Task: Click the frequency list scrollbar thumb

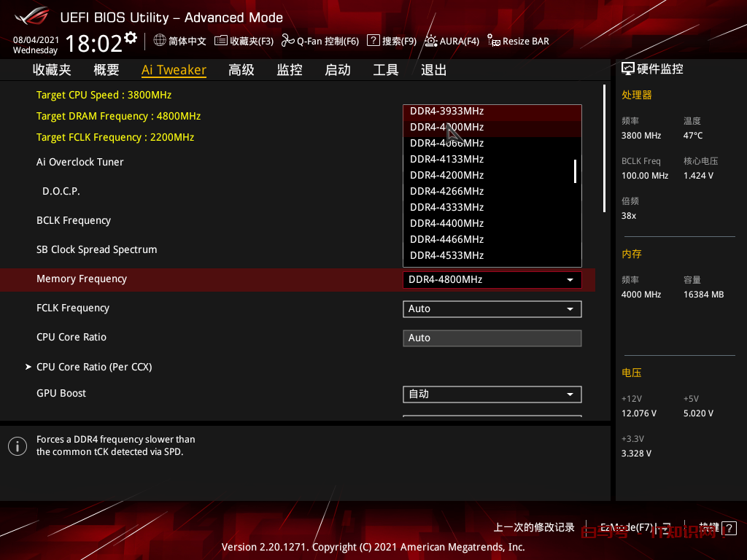Action: [576, 171]
